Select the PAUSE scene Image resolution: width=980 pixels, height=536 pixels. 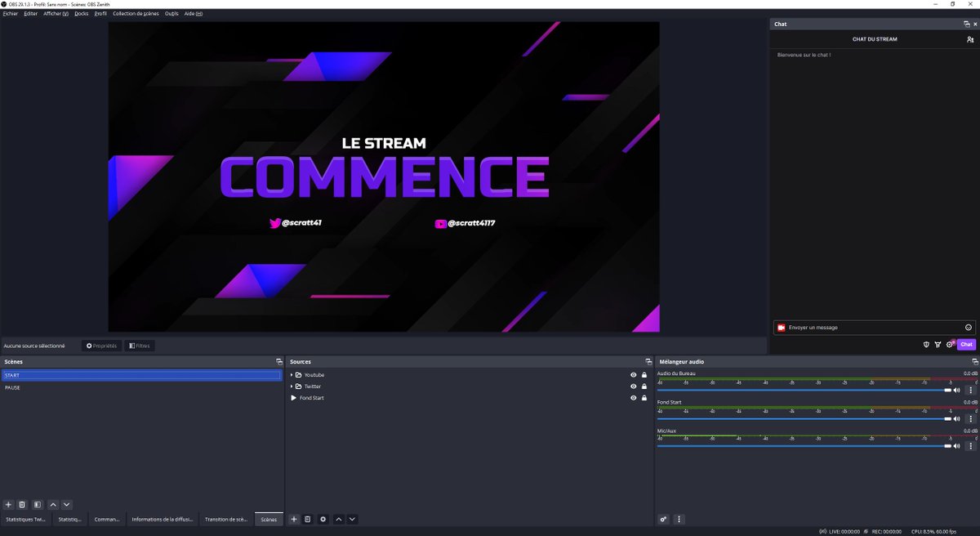[142, 387]
